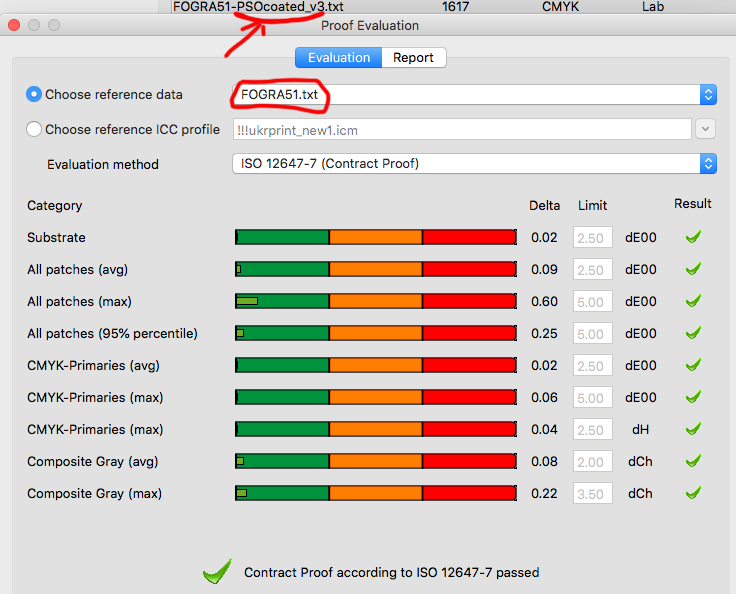The height and width of the screenshot is (594, 736).
Task: Click the Result column header
Action: pos(693,204)
